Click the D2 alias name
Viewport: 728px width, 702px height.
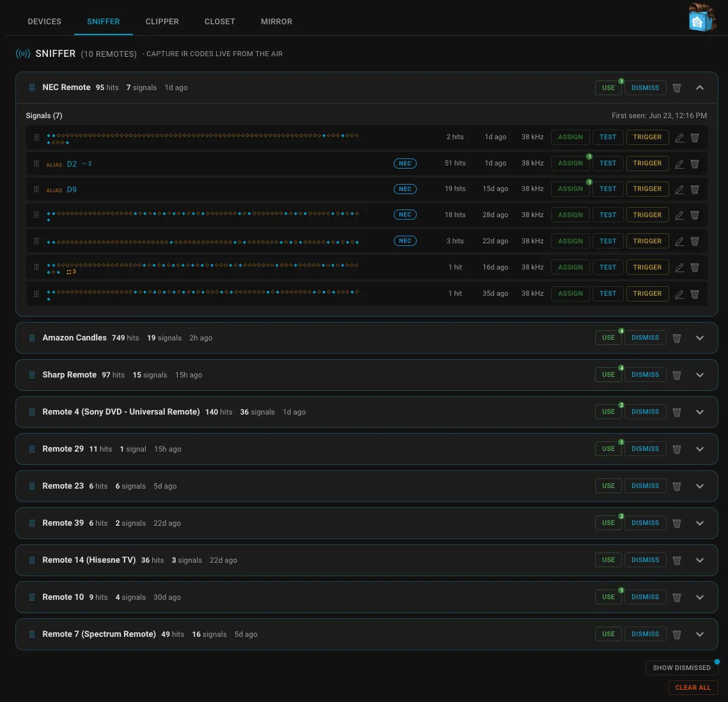pyautogui.click(x=72, y=164)
